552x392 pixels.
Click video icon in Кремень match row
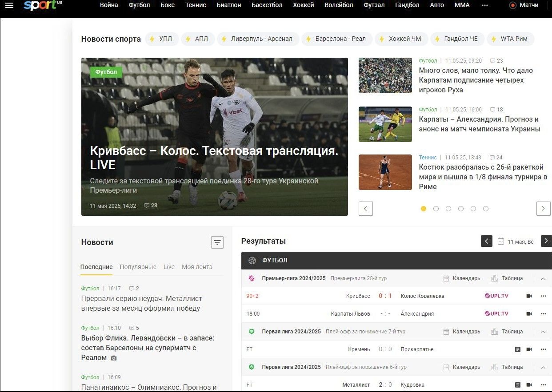(529, 349)
